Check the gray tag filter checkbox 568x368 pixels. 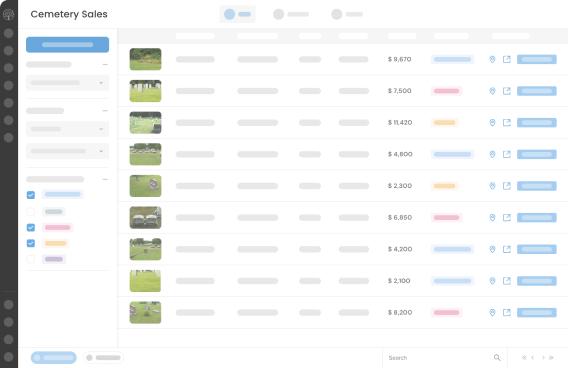(31, 211)
